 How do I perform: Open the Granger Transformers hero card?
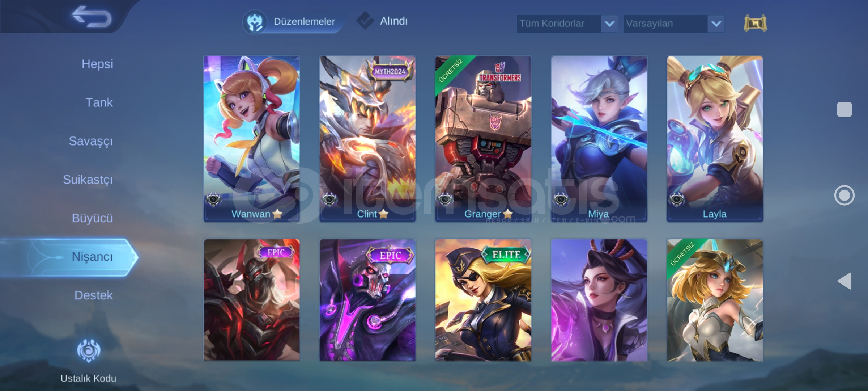(x=483, y=139)
